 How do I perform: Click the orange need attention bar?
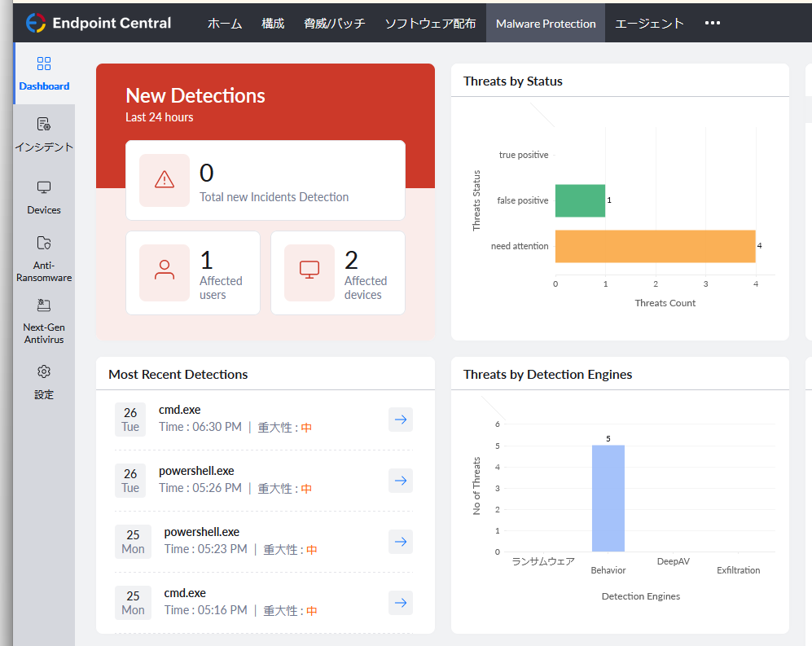pos(655,246)
